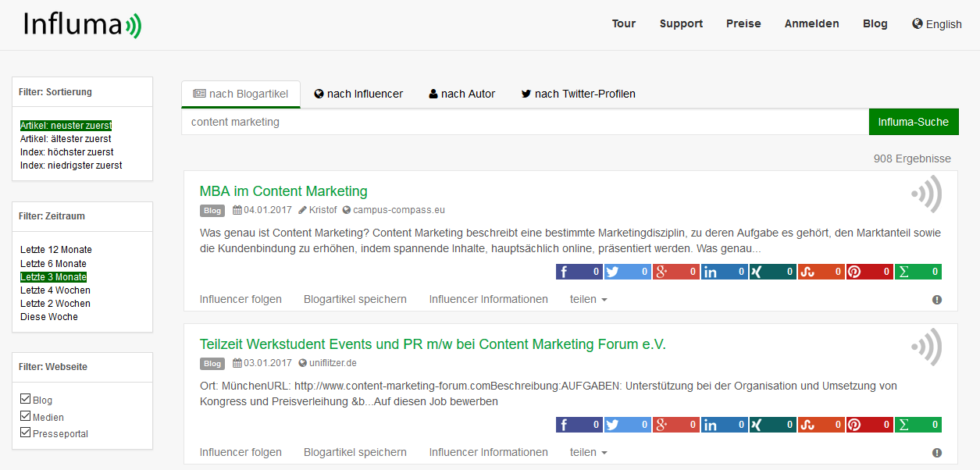Sort by Artikel: neuster zuerst
The image size is (980, 470).
(66, 125)
